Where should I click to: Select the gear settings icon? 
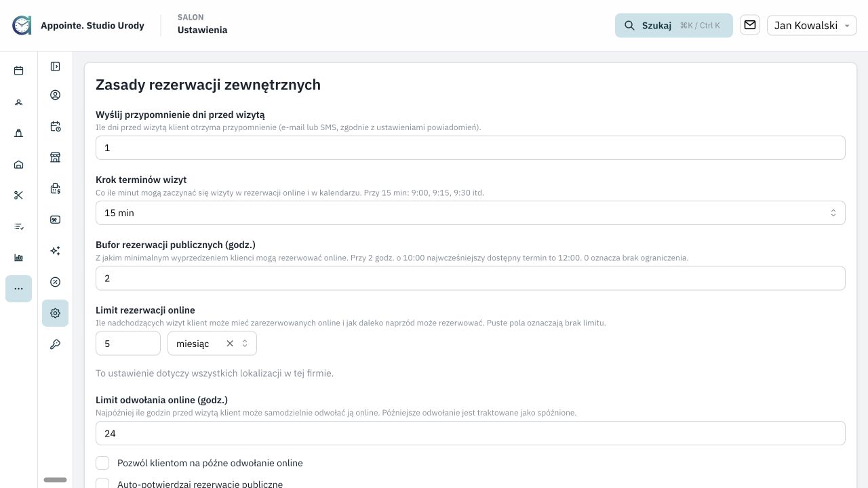pyautogui.click(x=55, y=313)
